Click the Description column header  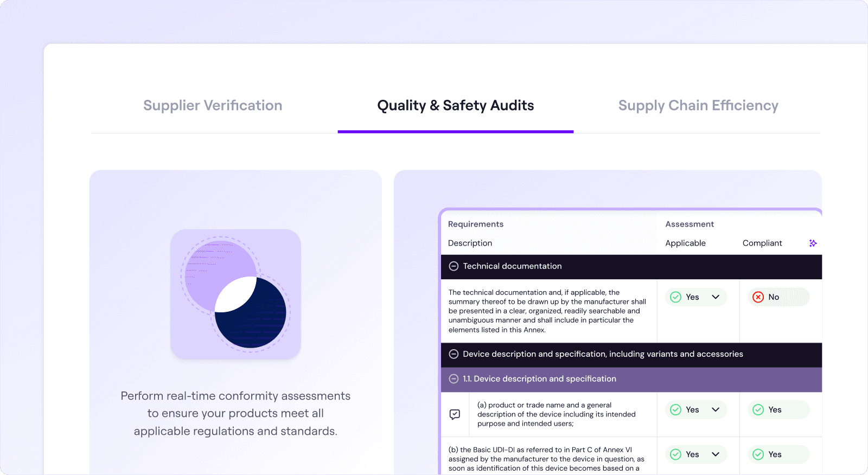point(470,243)
